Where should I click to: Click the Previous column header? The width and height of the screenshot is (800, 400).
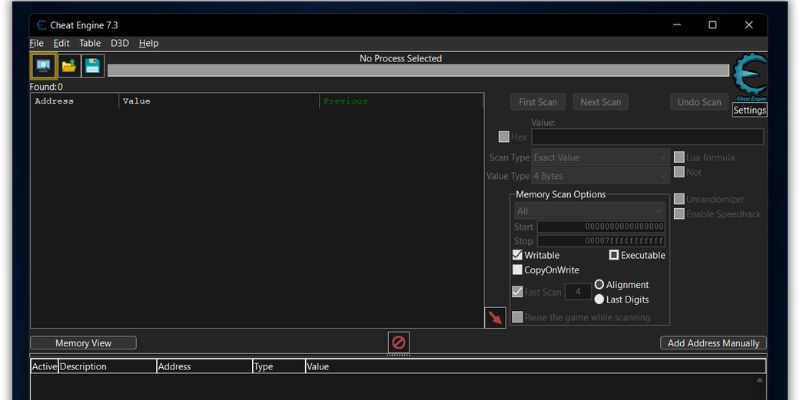pos(402,101)
